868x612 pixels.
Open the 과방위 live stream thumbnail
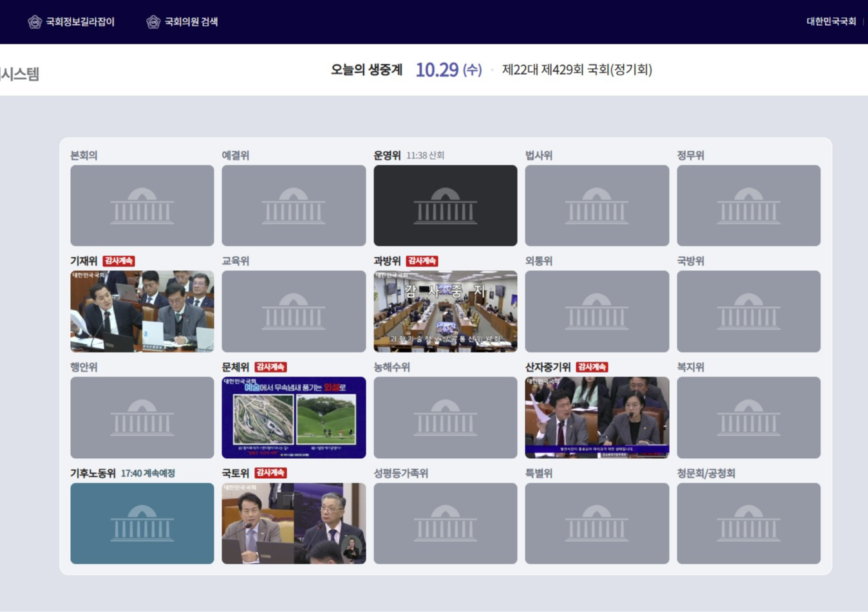(445, 311)
